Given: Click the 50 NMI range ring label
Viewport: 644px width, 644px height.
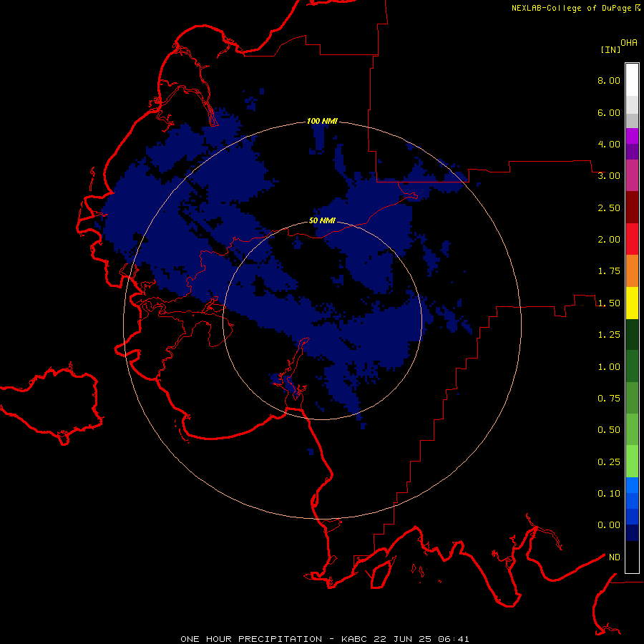Looking at the screenshot, I should click(x=322, y=220).
